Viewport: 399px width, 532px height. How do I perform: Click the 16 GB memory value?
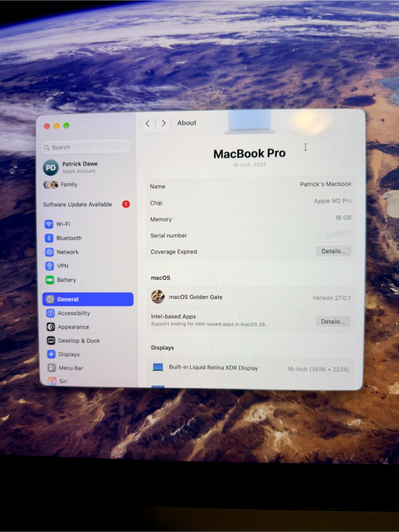point(343,218)
